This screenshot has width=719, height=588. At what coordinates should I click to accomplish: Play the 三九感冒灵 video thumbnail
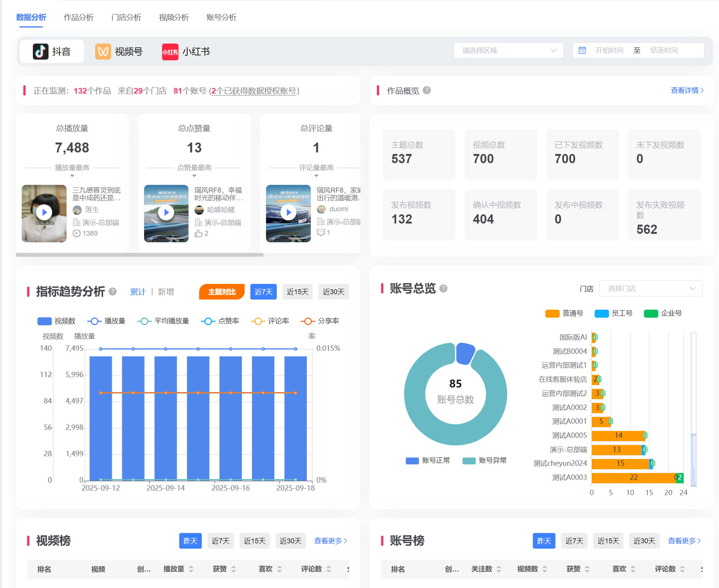(44, 212)
